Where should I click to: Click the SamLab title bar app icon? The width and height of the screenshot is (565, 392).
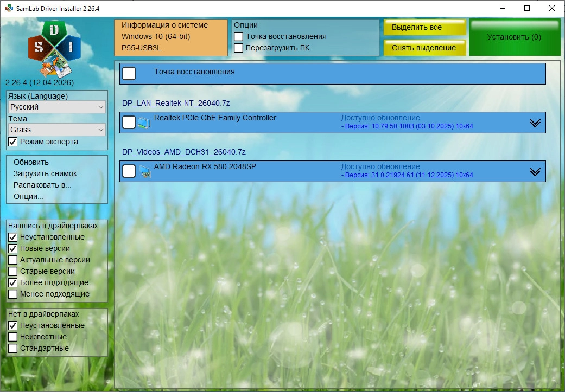(9, 8)
